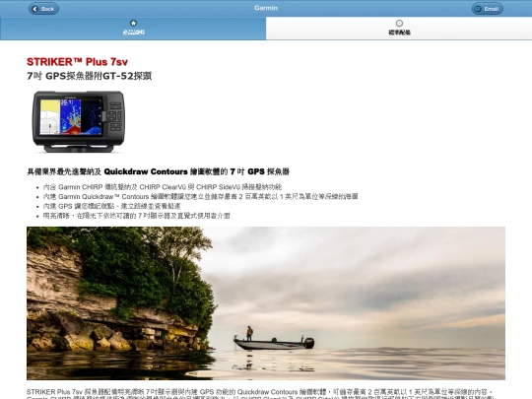Select the bullet about 7 吋 sunlight-readable display

point(136,216)
